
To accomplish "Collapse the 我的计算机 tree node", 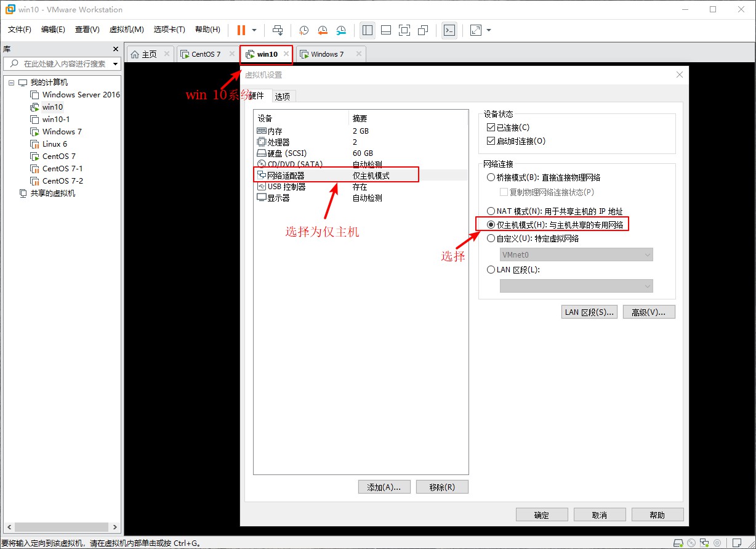I will [11, 83].
